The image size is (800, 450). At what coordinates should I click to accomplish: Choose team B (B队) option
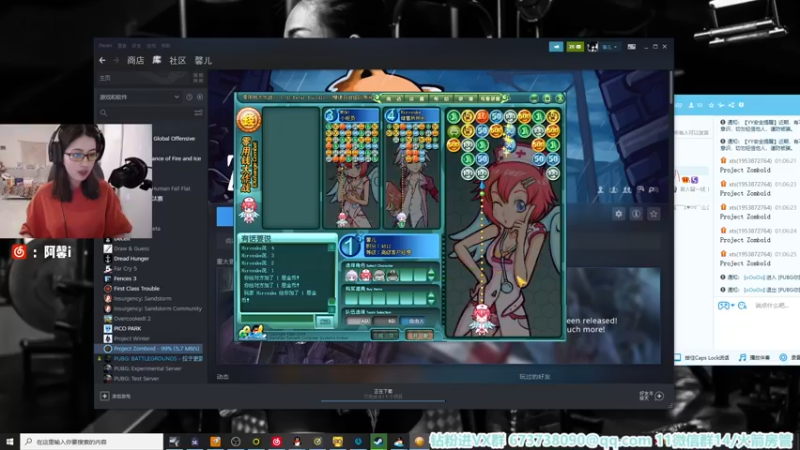[386, 321]
